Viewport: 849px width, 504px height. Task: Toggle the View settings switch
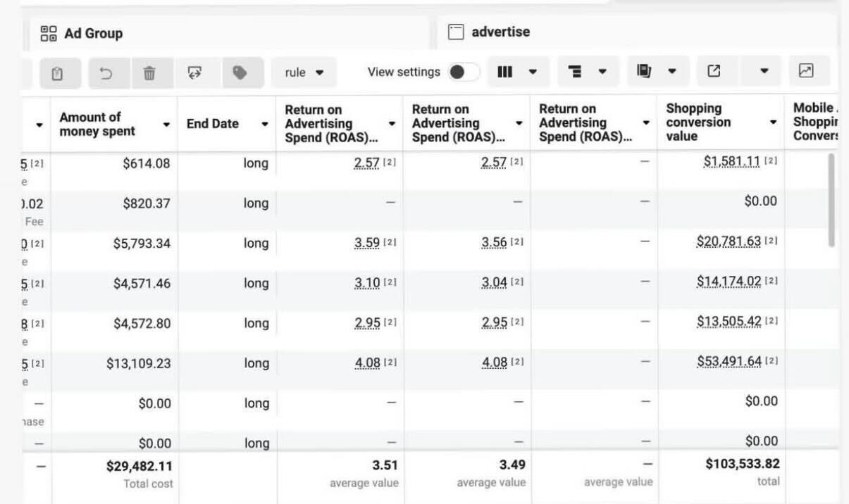pos(464,72)
